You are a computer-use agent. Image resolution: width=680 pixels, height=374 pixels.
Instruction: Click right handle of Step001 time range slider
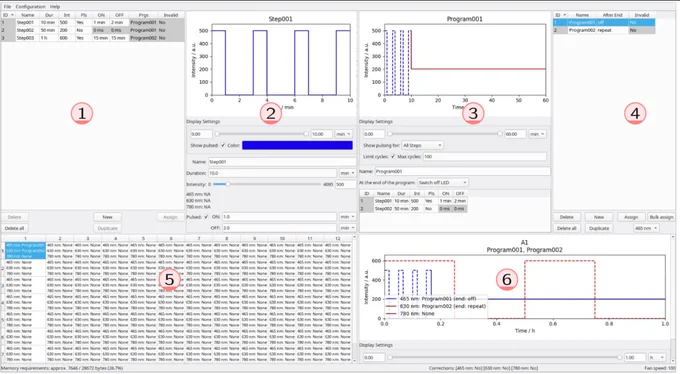[306, 134]
